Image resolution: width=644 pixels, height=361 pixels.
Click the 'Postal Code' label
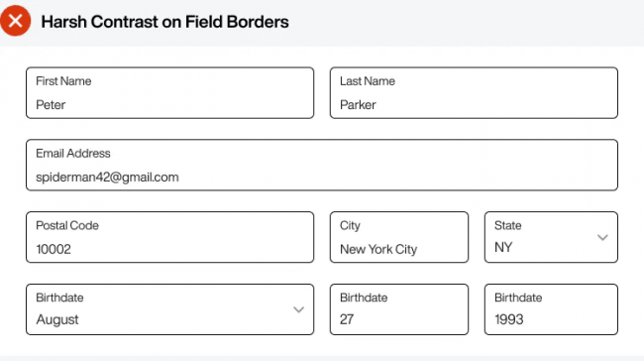(x=67, y=225)
